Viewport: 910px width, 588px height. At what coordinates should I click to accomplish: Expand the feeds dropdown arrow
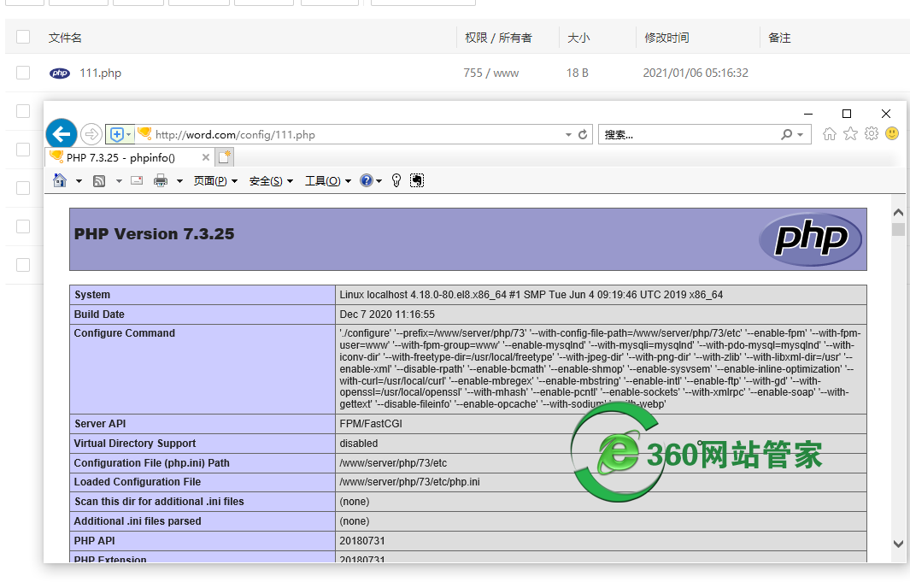pyautogui.click(x=119, y=181)
